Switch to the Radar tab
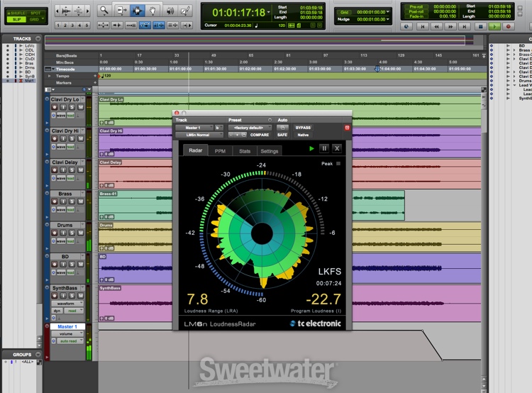The width and height of the screenshot is (532, 393). pos(196,150)
